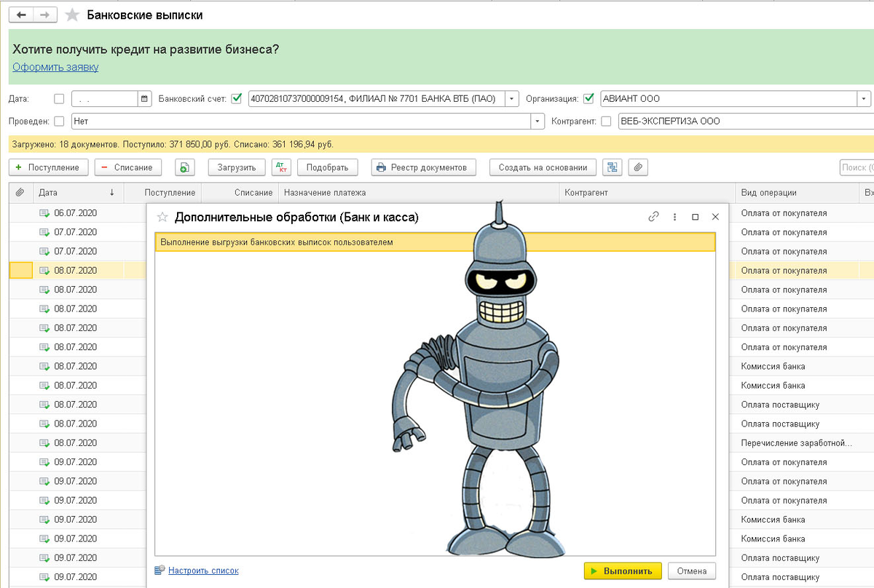Add dialog to favorites with star icon
The height and width of the screenshot is (588, 874).
[162, 217]
